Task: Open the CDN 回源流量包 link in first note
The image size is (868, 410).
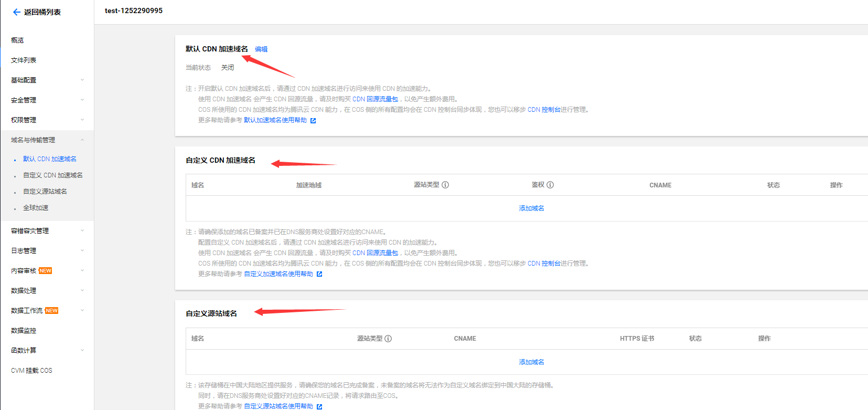Action: (x=375, y=99)
